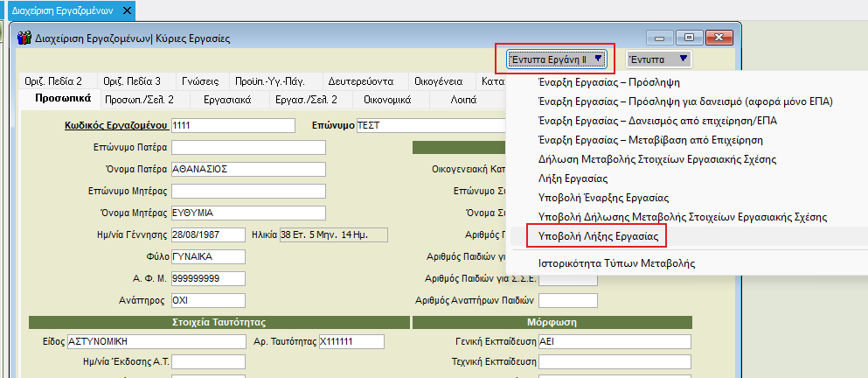Expand the Έντυπα dropdown button
868x378 pixels.
click(660, 59)
